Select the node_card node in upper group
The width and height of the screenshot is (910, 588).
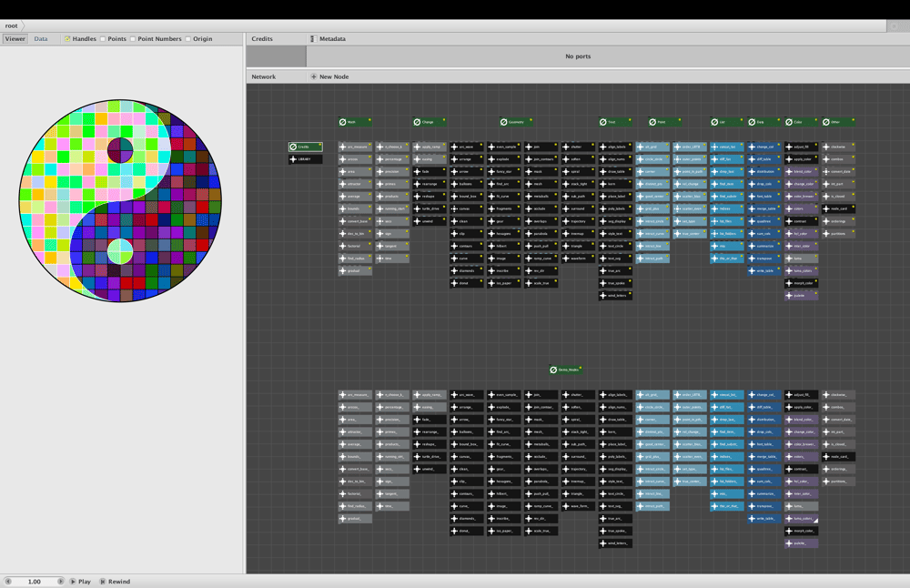tap(838, 209)
